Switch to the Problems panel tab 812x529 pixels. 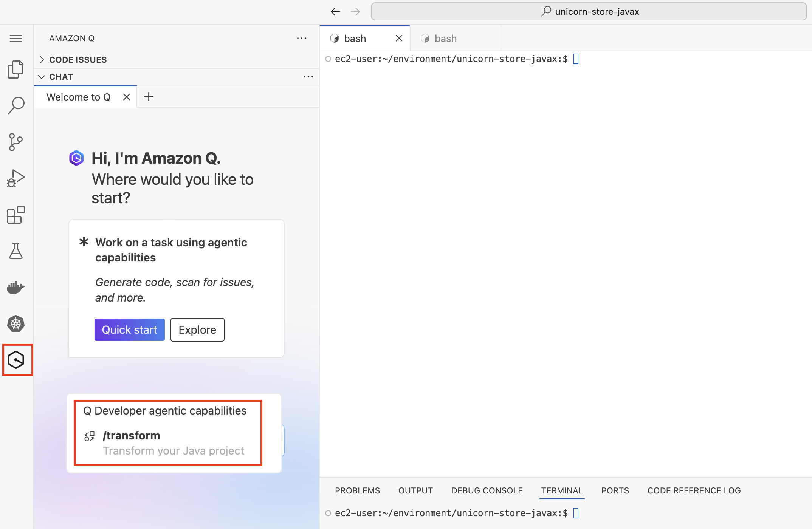tap(357, 490)
